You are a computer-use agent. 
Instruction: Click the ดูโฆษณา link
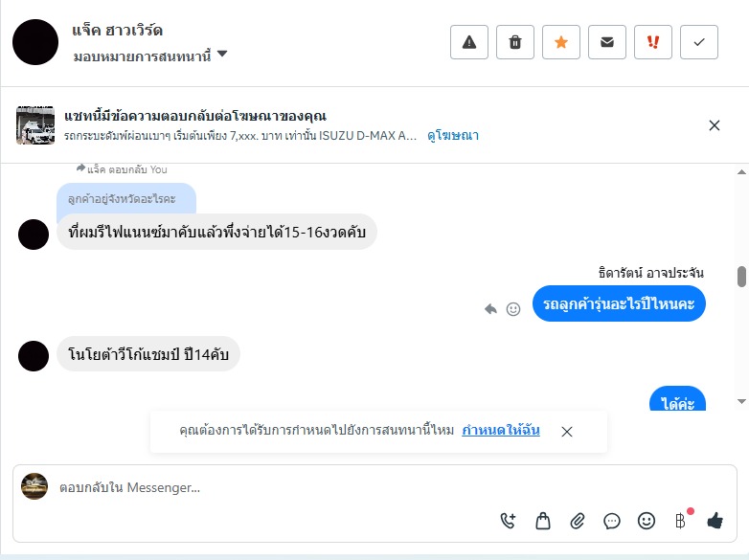coord(453,136)
